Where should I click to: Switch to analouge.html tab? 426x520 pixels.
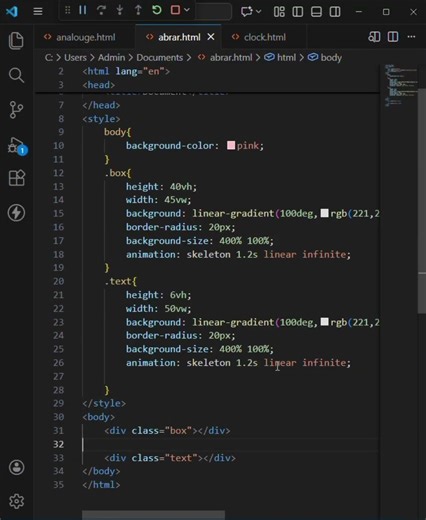(85, 37)
